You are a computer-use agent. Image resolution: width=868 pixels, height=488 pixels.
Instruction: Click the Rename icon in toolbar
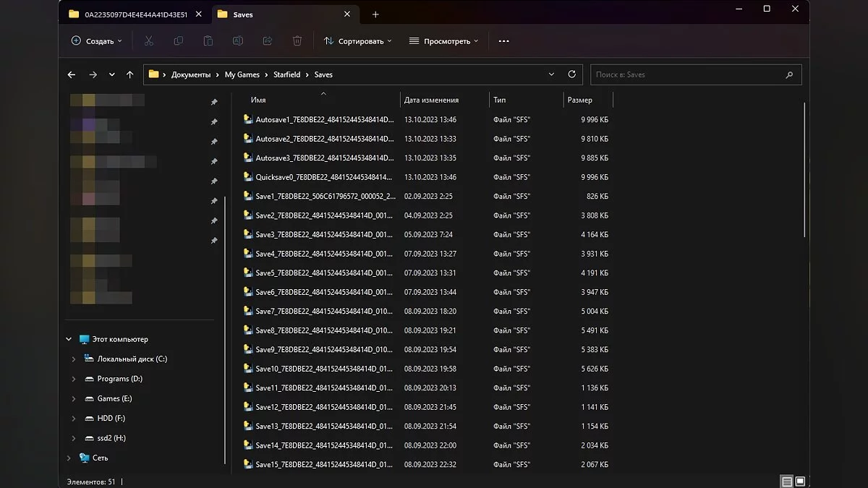[x=238, y=41]
